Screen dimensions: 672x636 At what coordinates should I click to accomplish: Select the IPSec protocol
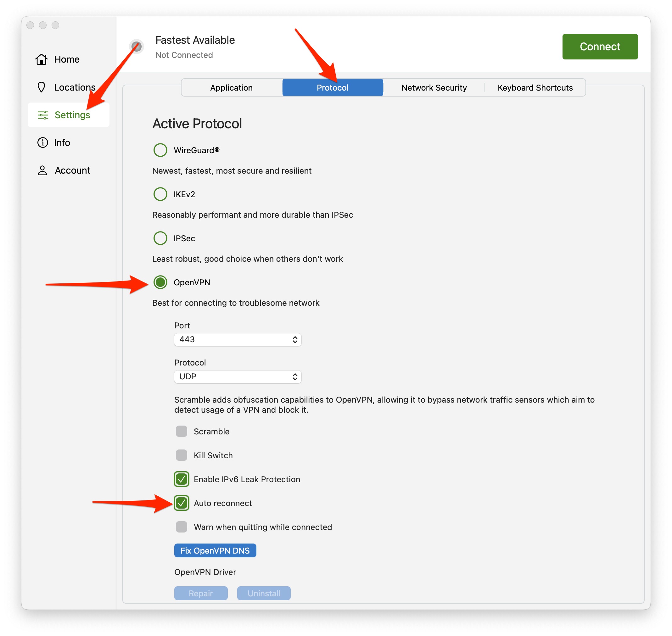click(160, 238)
